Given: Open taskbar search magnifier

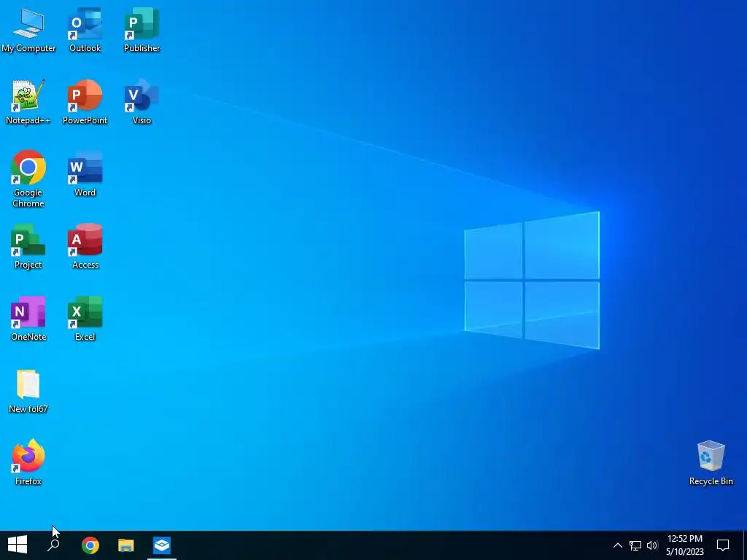Looking at the screenshot, I should (53, 545).
